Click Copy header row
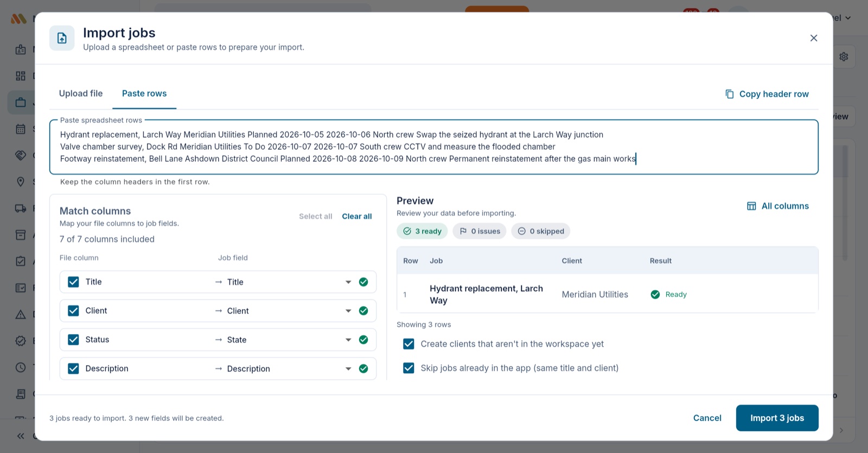The image size is (868, 453). 767,94
